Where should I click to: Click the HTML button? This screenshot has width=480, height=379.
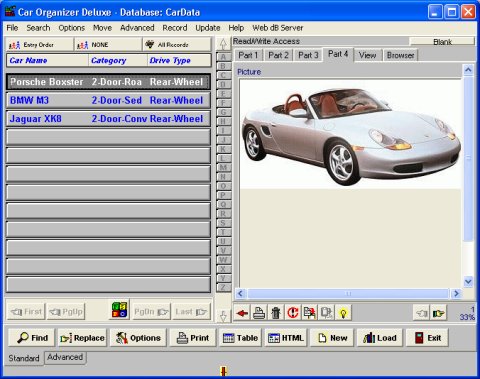[286, 338]
